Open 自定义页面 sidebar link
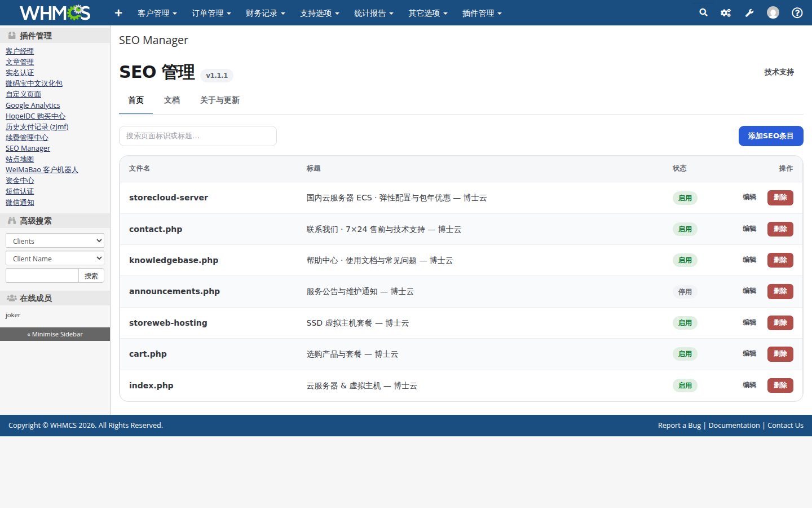This screenshot has width=812, height=508. coord(23,94)
